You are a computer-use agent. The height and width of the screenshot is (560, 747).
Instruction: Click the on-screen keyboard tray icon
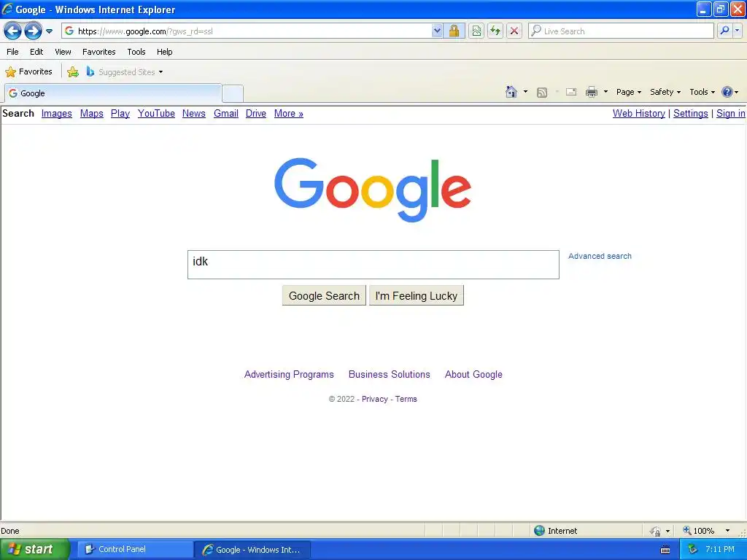[x=665, y=550]
